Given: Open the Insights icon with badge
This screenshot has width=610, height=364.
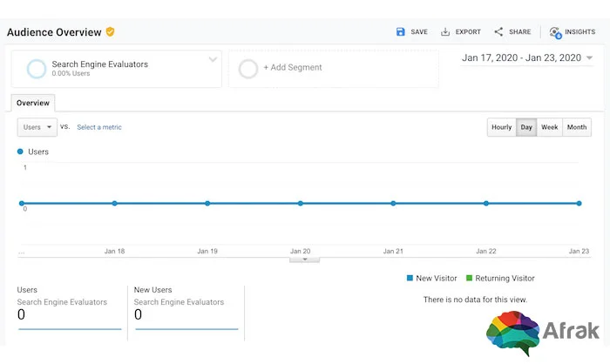Looking at the screenshot, I should tap(555, 33).
